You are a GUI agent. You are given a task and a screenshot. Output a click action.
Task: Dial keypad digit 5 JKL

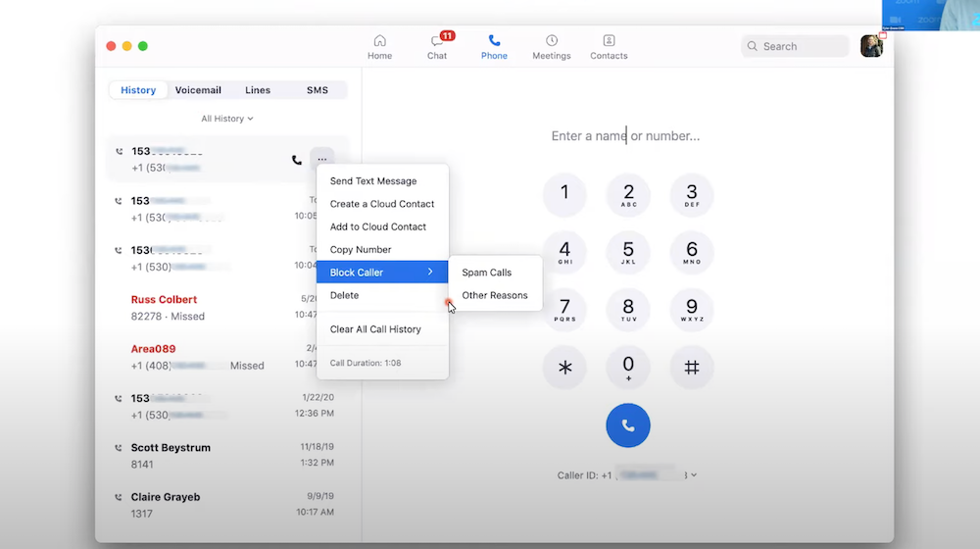click(628, 252)
